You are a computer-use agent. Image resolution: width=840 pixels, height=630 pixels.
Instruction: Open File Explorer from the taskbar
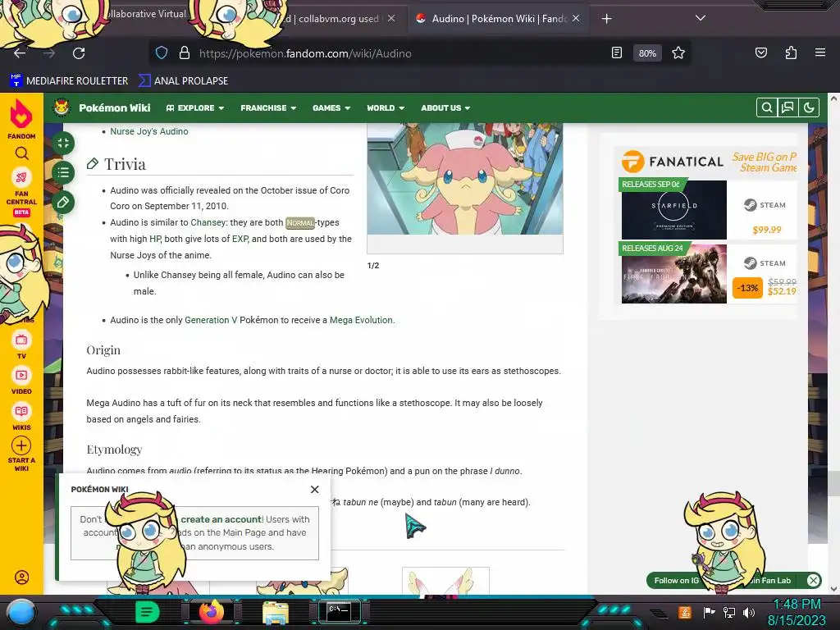[x=276, y=613]
